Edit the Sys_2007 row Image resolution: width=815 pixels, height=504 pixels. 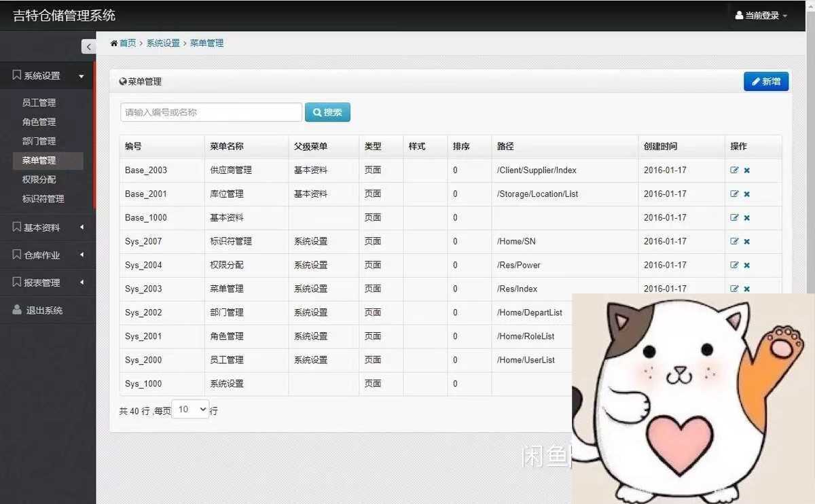(x=734, y=242)
